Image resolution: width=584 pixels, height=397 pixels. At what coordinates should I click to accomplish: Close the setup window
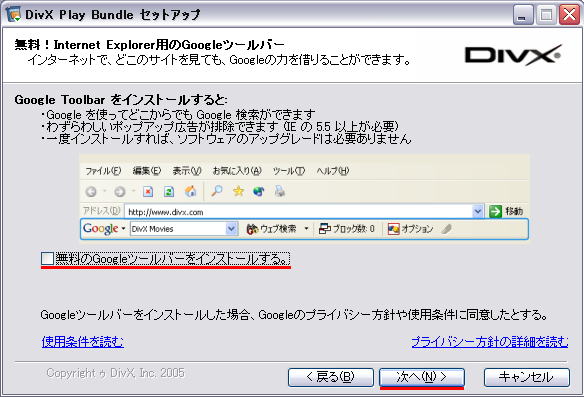tap(569, 15)
